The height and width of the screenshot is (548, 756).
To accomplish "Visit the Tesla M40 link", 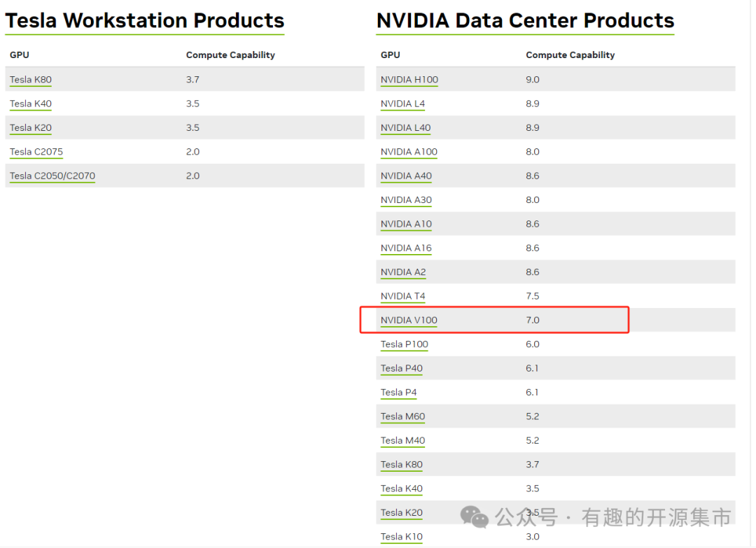I will [x=402, y=441].
